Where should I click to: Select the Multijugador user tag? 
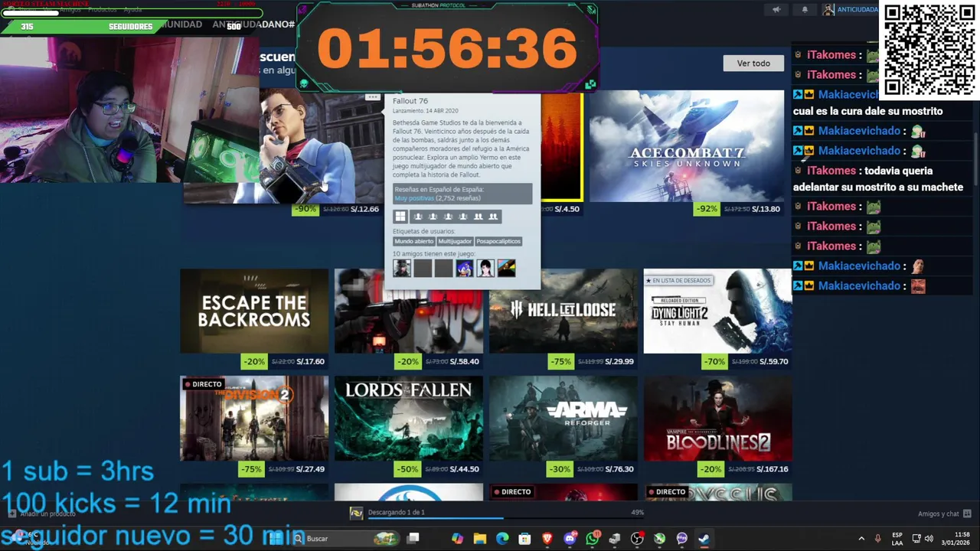click(455, 241)
